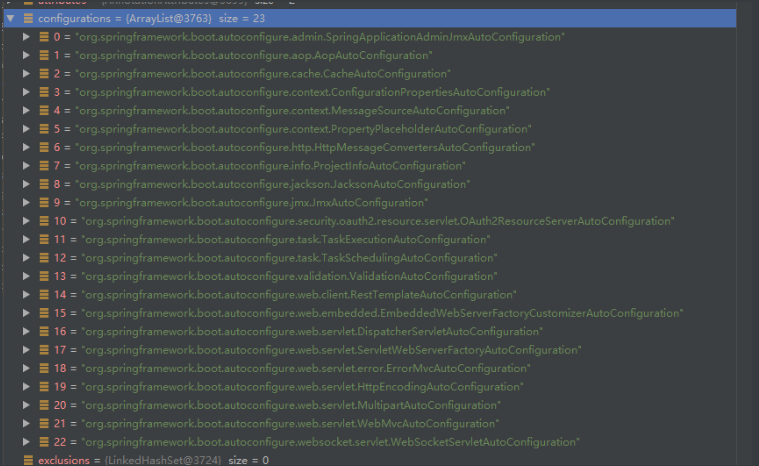Select the ServletWebServerFactoryAutoConfiguration string value
Viewport: 759px width, 466px height.
click(x=332, y=349)
